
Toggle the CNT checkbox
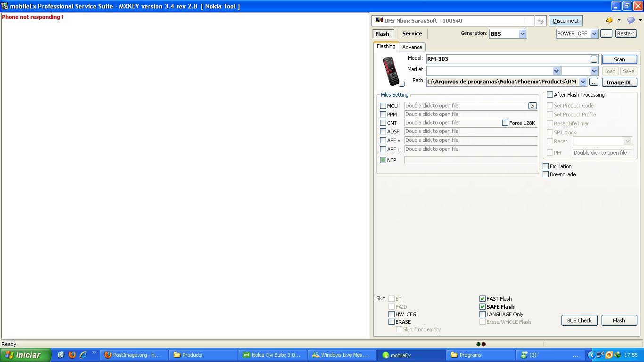(x=383, y=123)
